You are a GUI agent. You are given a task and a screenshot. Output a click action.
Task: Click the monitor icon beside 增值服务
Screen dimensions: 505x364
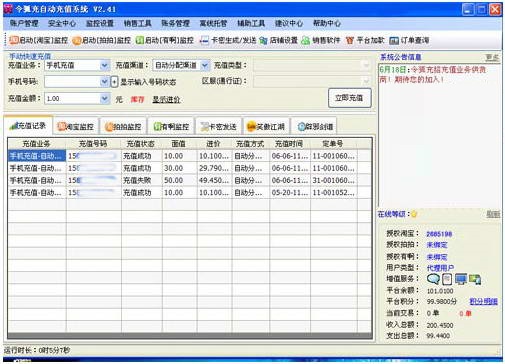[461, 279]
